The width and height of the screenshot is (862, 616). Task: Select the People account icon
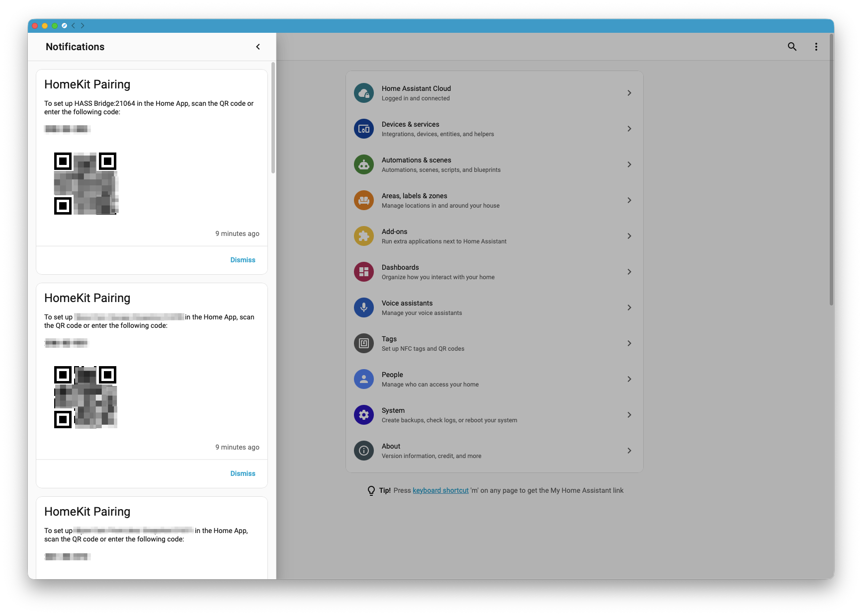coord(363,379)
